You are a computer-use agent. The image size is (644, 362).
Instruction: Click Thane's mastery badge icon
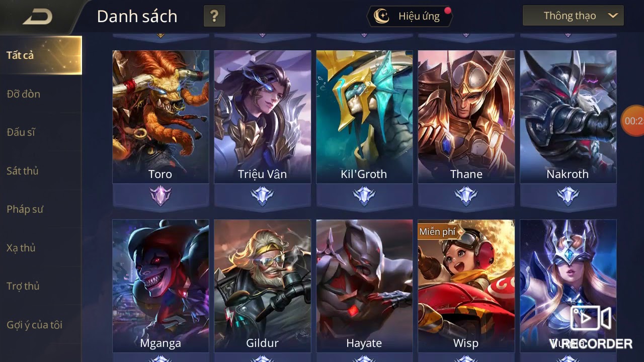click(466, 196)
